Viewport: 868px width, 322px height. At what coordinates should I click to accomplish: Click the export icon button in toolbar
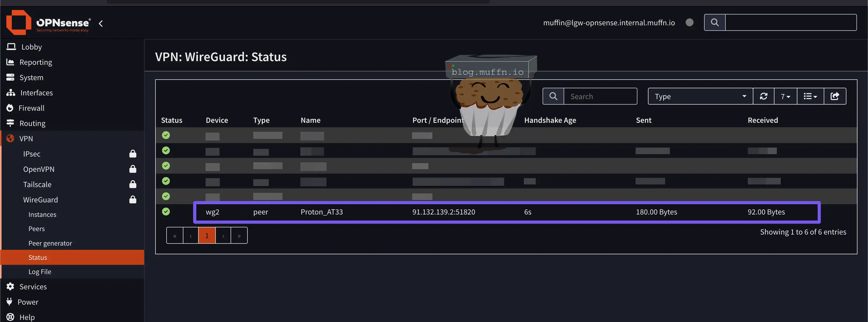835,96
